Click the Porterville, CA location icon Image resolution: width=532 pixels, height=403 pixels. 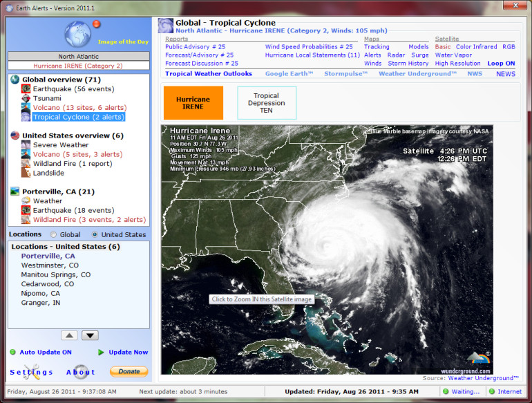point(15,191)
